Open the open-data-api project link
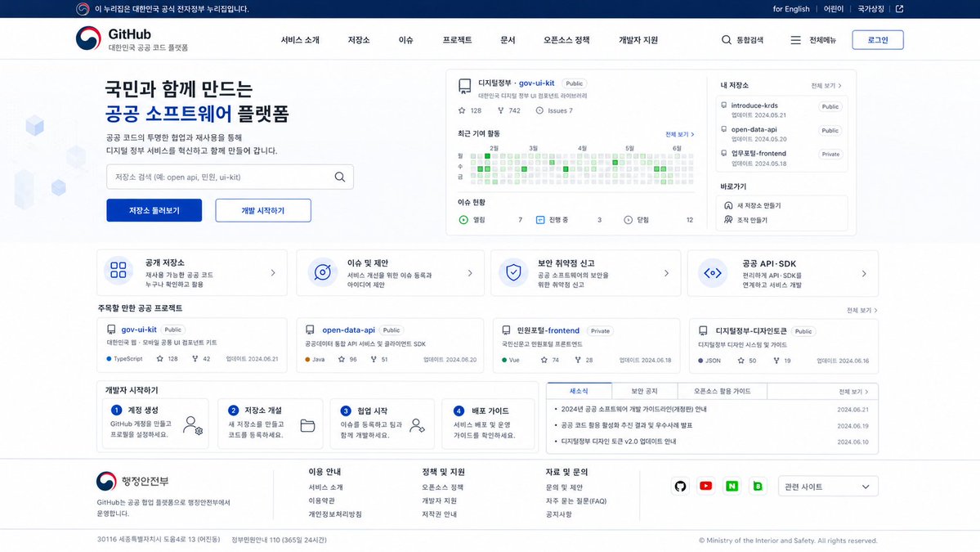The width and height of the screenshot is (980, 552). (x=349, y=330)
